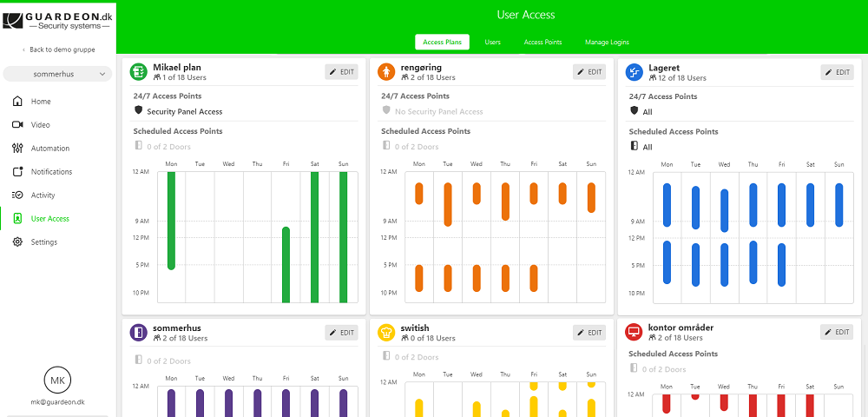Click '12 of 18 Users' text
The width and height of the screenshot is (868, 417).
click(682, 78)
